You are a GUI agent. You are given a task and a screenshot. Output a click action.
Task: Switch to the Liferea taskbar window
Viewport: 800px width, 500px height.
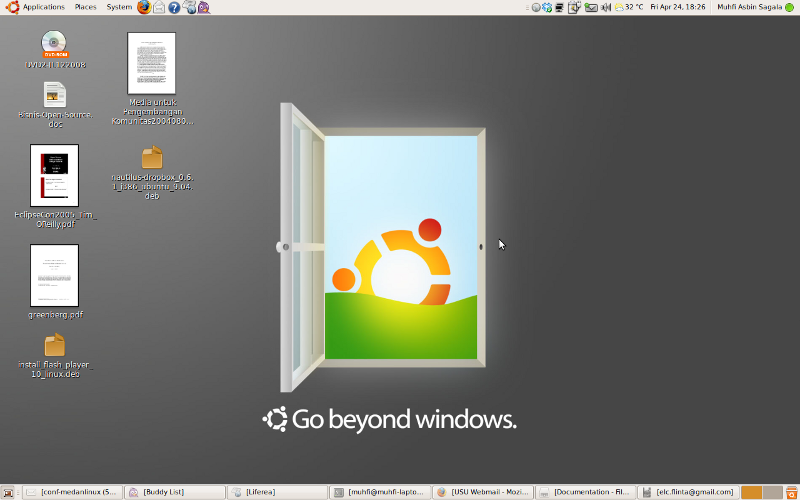pos(277,492)
